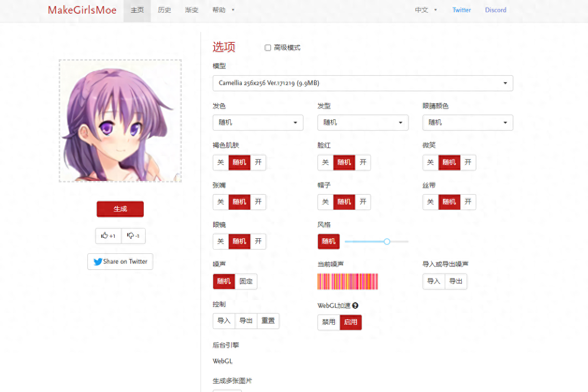Select 固定 noise mode
The width and height of the screenshot is (588, 392).
coord(246,282)
